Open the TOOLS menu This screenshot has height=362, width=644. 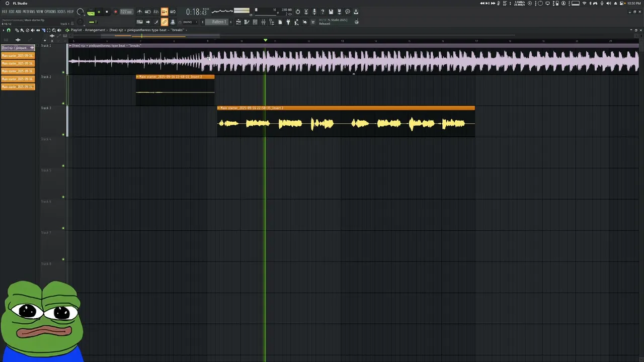click(61, 12)
